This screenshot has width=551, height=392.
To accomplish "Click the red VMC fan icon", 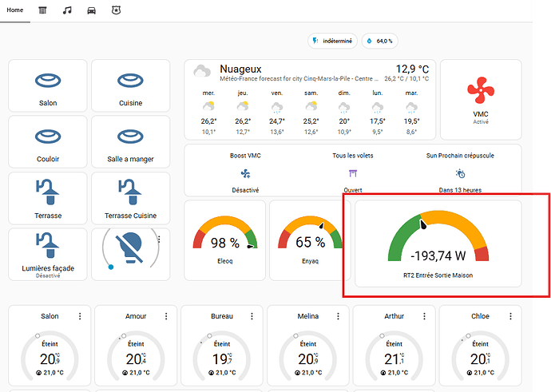I will (481, 90).
